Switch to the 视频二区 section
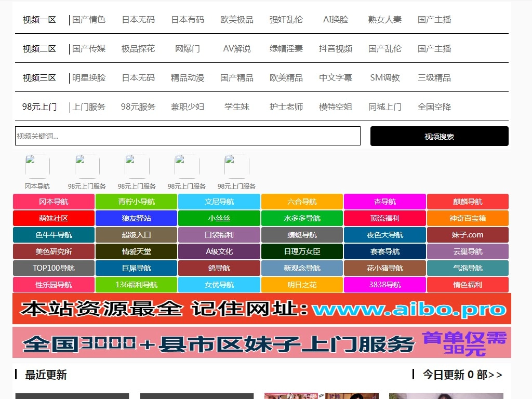The image size is (532, 399). tap(39, 49)
